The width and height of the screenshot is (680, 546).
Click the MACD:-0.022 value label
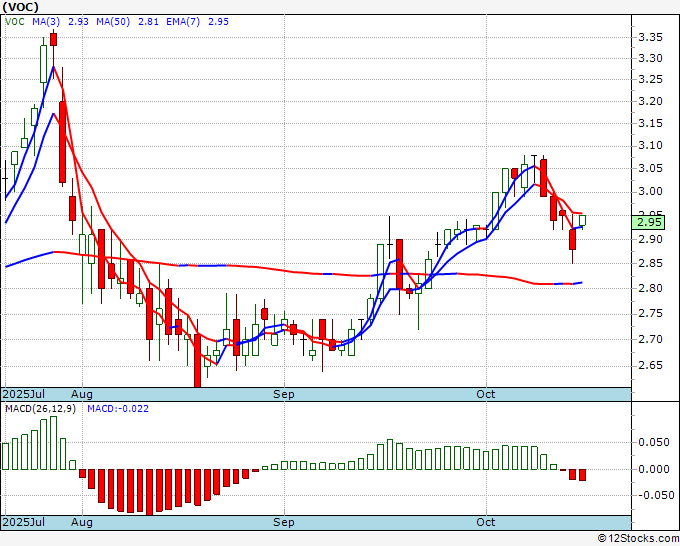pos(118,409)
